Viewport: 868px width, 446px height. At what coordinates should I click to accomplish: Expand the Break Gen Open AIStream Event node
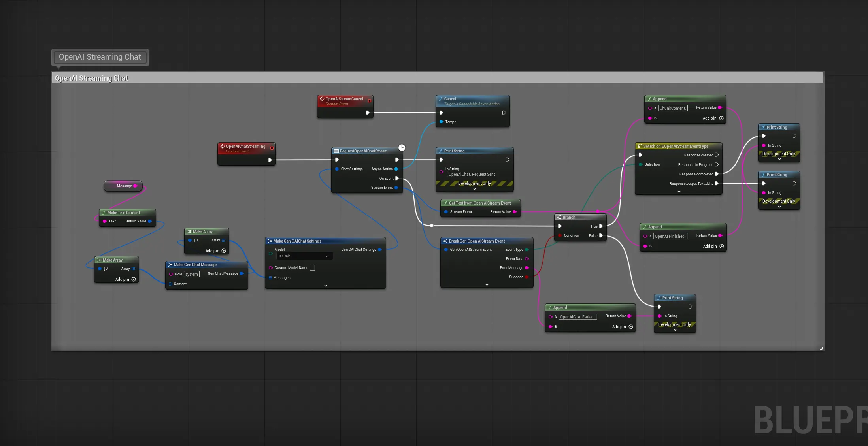(487, 285)
